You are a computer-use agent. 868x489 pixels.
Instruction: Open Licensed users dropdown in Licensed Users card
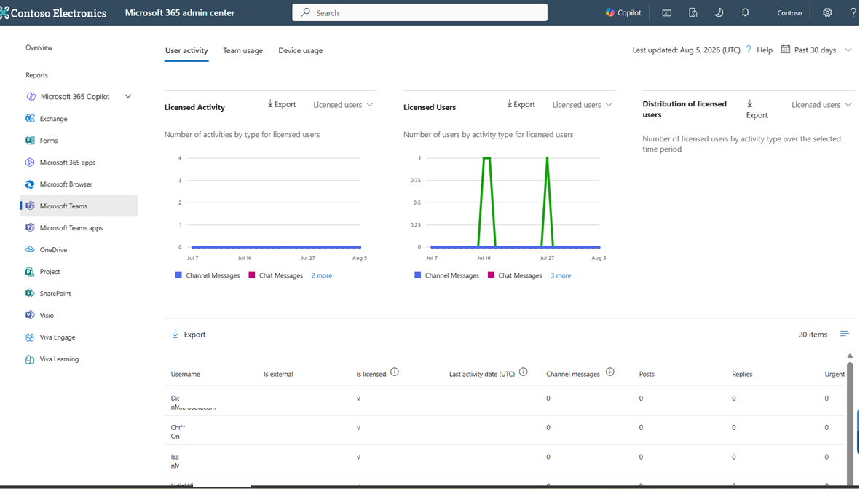pos(583,105)
